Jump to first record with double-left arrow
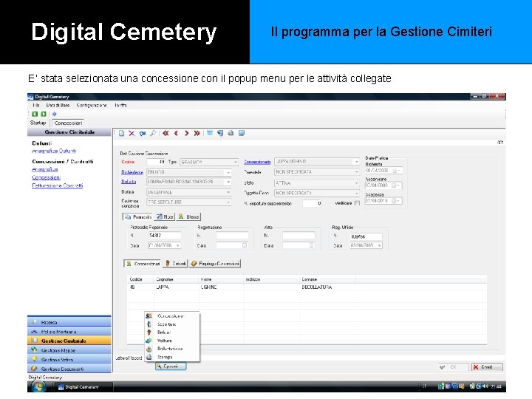Screen dimensions: 532x399 pyautogui.click(x=166, y=133)
